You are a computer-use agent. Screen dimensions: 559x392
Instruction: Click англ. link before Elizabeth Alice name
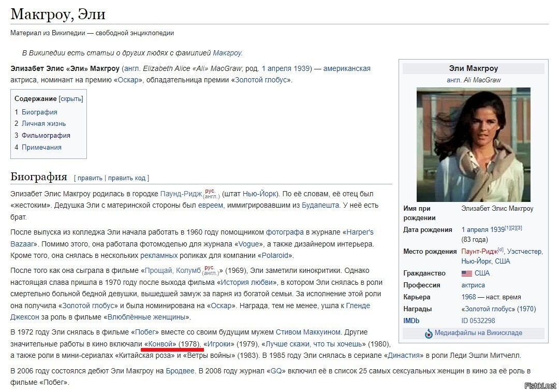[132, 68]
